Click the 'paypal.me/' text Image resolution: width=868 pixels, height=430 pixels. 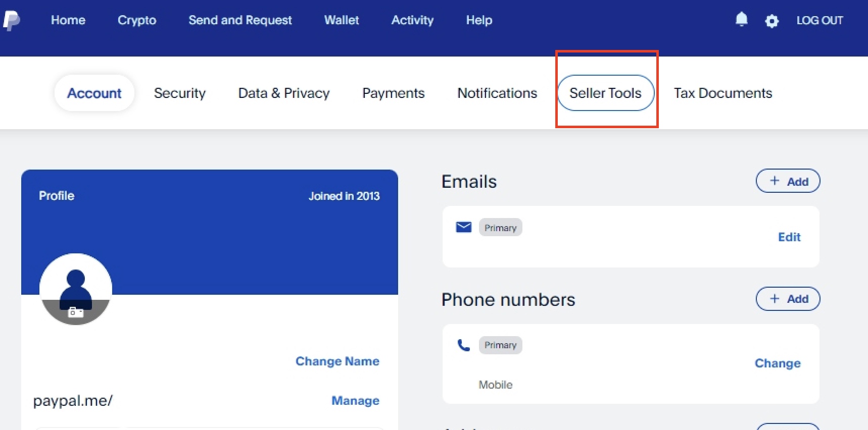(73, 401)
